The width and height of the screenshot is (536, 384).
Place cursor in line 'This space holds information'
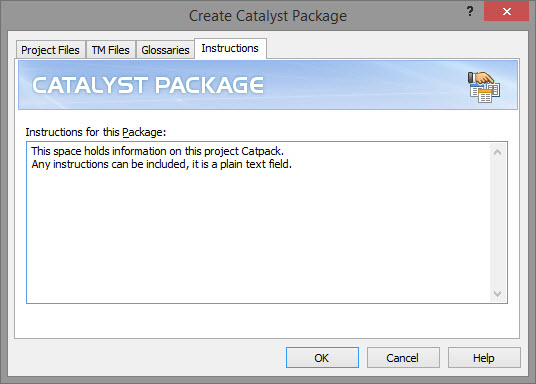[x=158, y=151]
